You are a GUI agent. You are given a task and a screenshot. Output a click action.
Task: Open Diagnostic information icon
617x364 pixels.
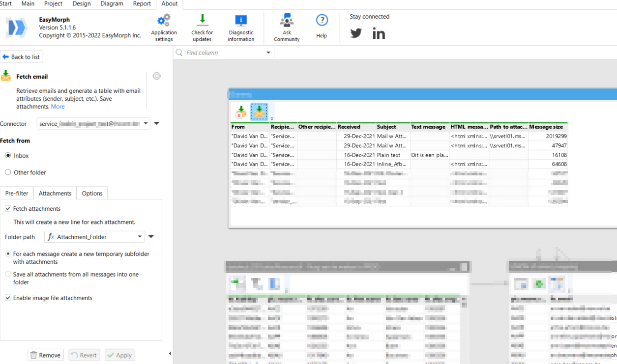[241, 21]
